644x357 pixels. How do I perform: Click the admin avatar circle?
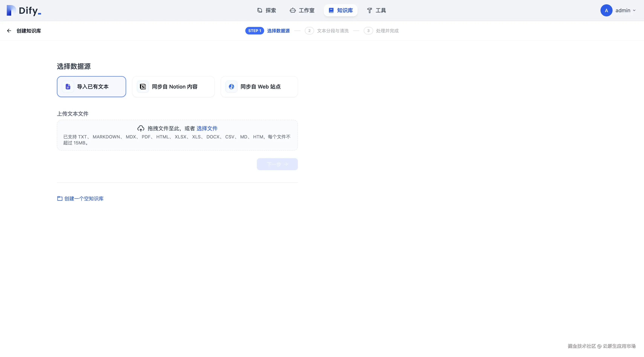coord(606,11)
